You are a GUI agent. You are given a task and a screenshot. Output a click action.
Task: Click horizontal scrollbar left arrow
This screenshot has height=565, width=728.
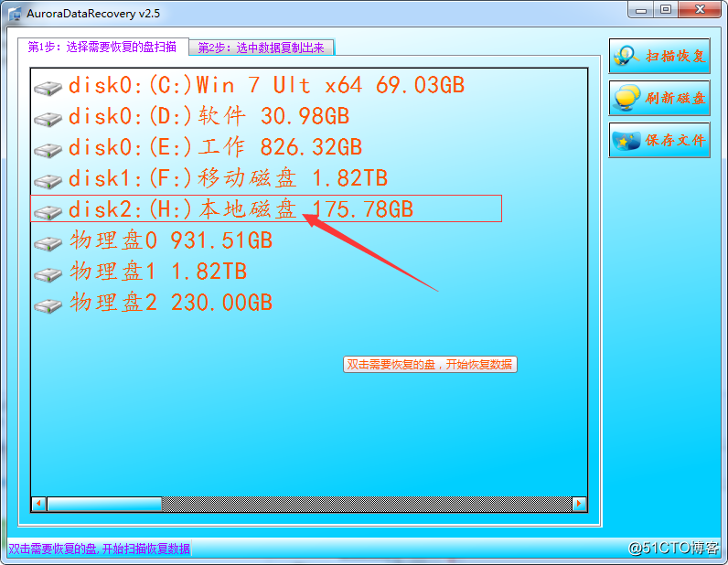39,504
